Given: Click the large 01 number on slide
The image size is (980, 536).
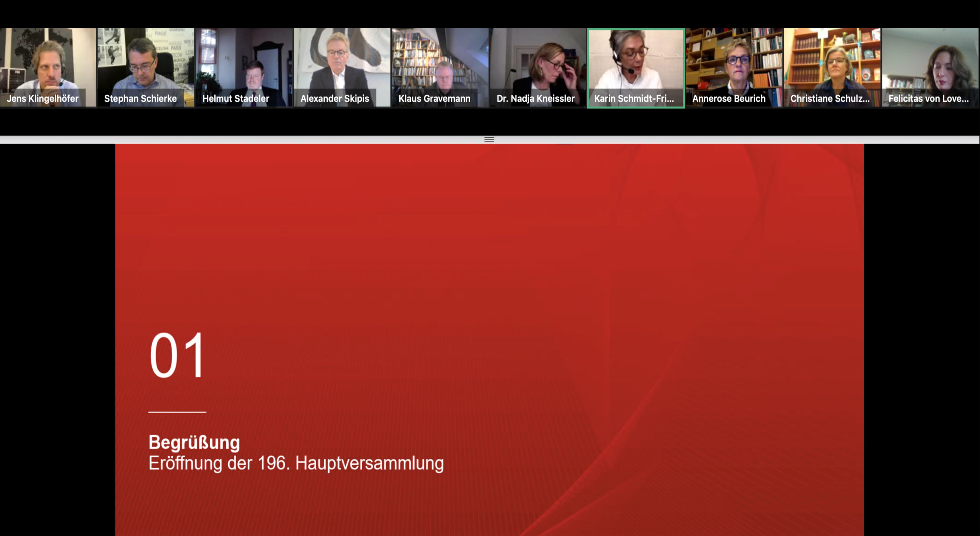Looking at the screenshot, I should (x=177, y=355).
